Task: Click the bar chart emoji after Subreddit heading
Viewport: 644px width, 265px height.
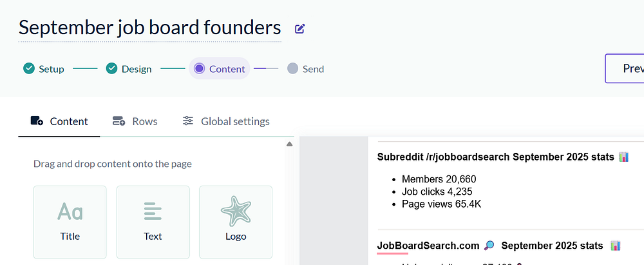Action: 623,157
